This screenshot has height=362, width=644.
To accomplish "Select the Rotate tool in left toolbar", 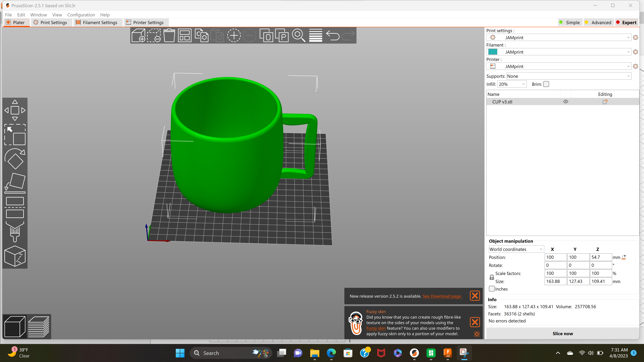I will [15, 159].
